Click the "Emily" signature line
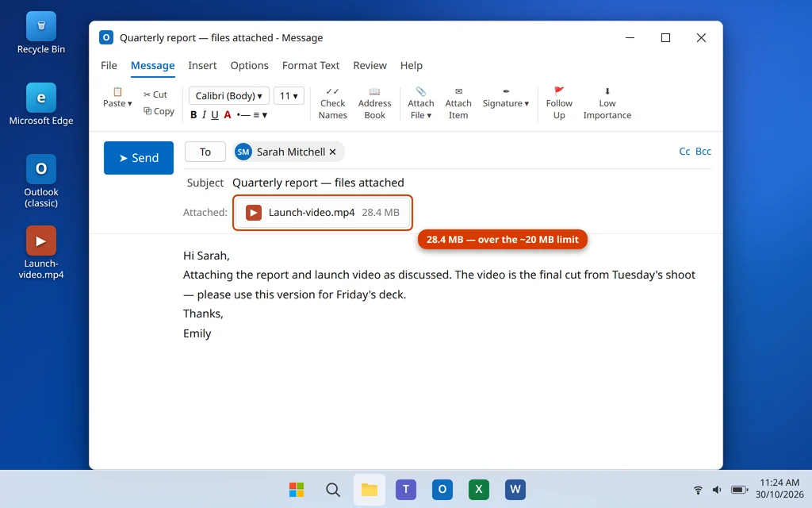812x508 pixels. pyautogui.click(x=197, y=333)
